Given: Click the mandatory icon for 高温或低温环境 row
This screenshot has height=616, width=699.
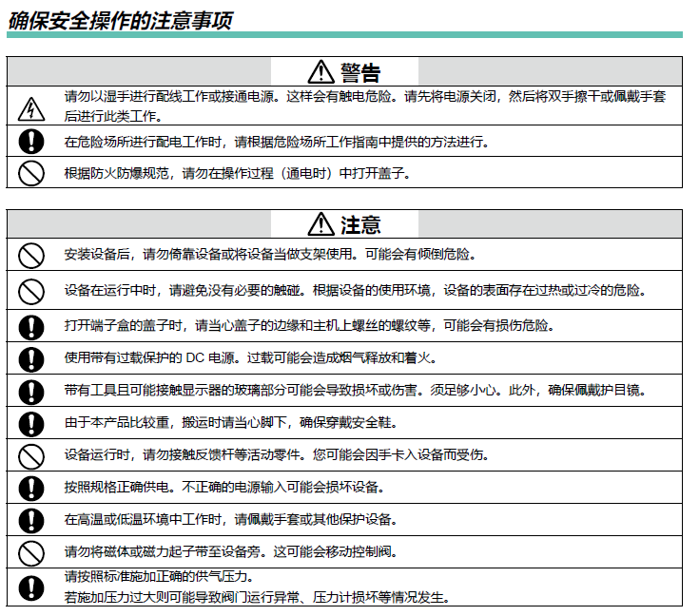Looking at the screenshot, I should click(x=32, y=520).
